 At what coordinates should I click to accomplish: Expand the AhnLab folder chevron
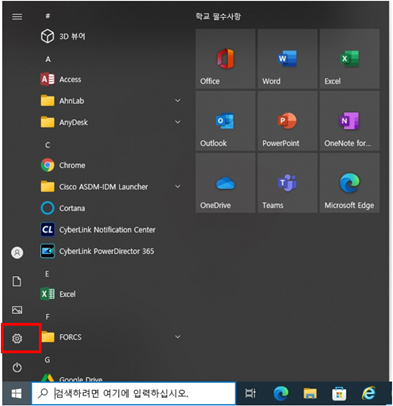pos(178,101)
